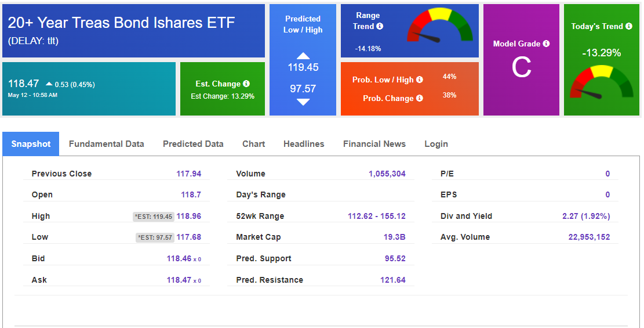Click the info icon beside Today's Trend
This screenshot has width=644, height=328.
(629, 26)
